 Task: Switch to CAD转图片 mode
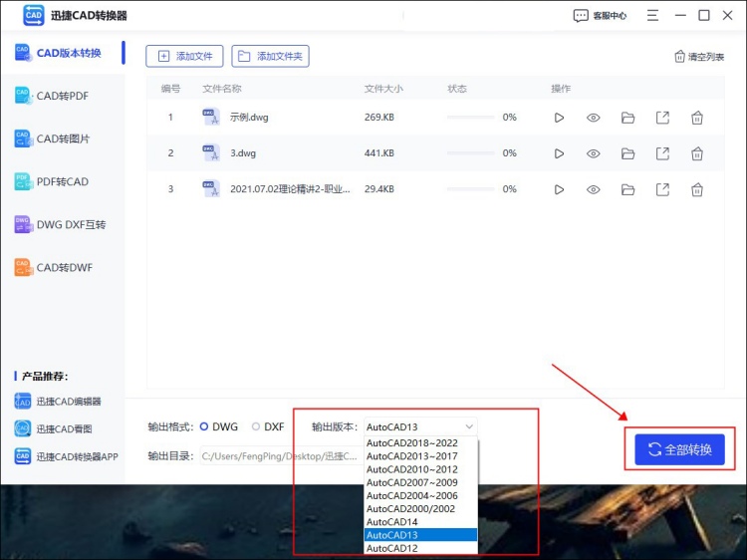click(53, 139)
